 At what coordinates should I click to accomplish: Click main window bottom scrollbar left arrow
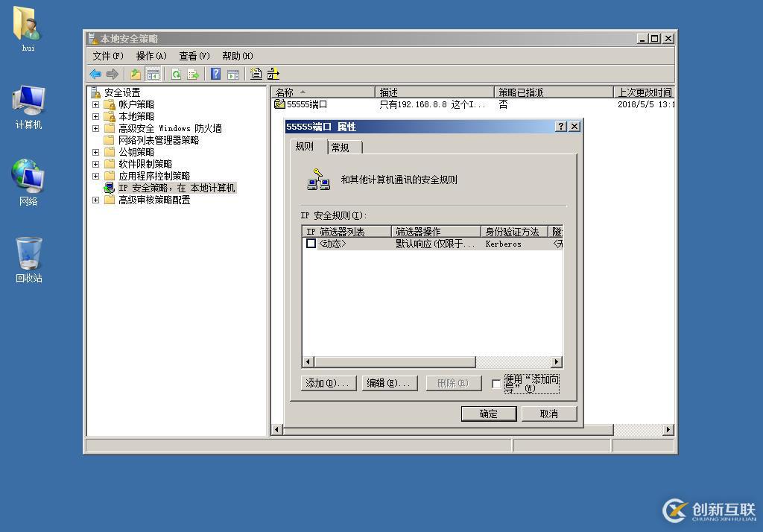tap(277, 430)
